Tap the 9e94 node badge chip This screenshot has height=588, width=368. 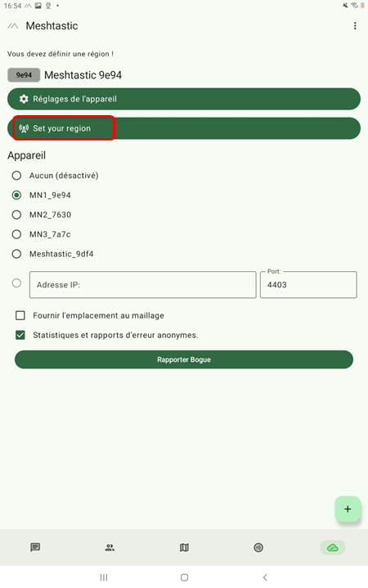[x=24, y=75]
